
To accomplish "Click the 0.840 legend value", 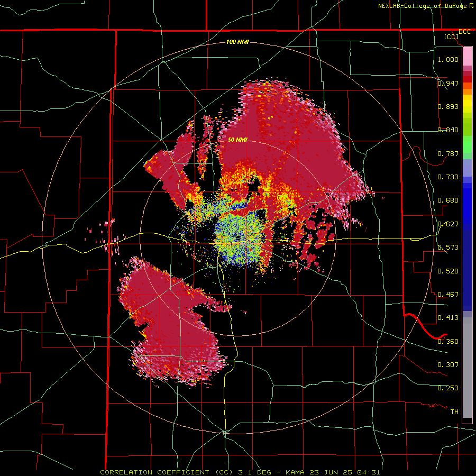I will [x=448, y=130].
